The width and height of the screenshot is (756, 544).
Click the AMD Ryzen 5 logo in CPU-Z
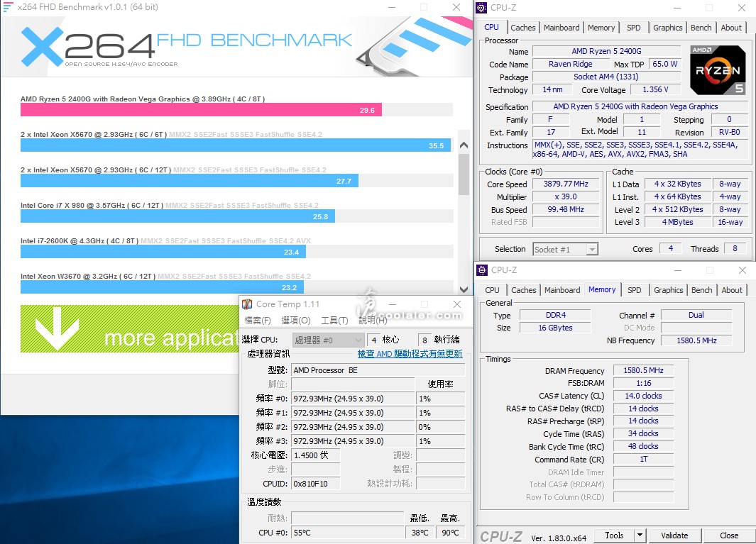coord(718,70)
